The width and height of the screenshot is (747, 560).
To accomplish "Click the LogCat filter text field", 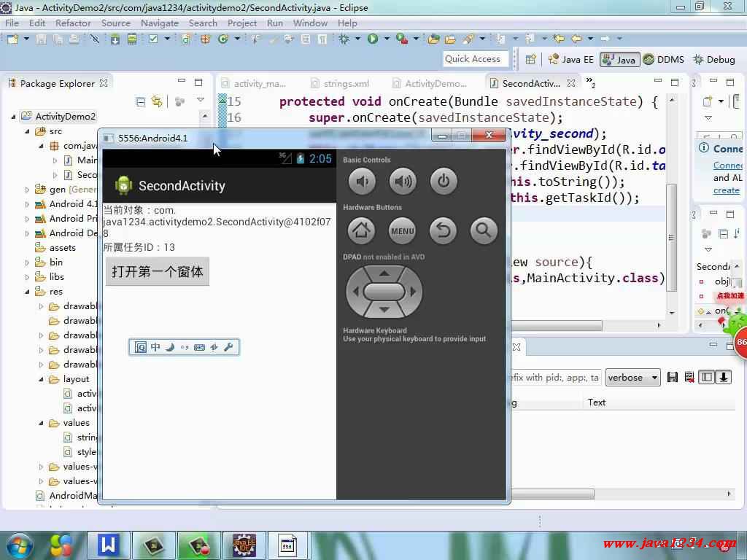I will pyautogui.click(x=555, y=378).
